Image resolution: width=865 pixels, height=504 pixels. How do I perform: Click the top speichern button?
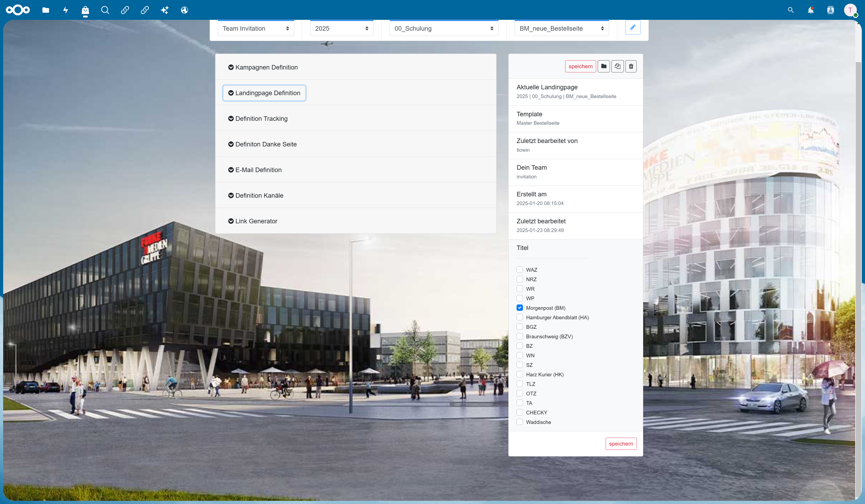pos(581,66)
